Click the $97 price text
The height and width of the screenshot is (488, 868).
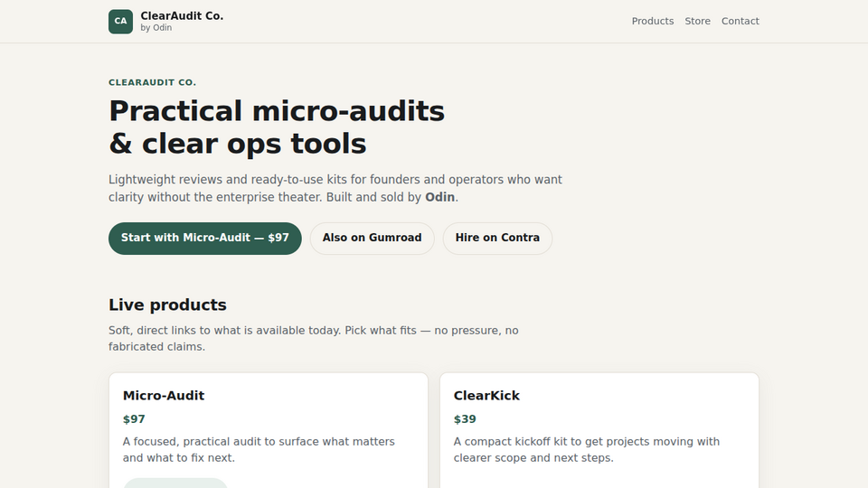coord(134,419)
